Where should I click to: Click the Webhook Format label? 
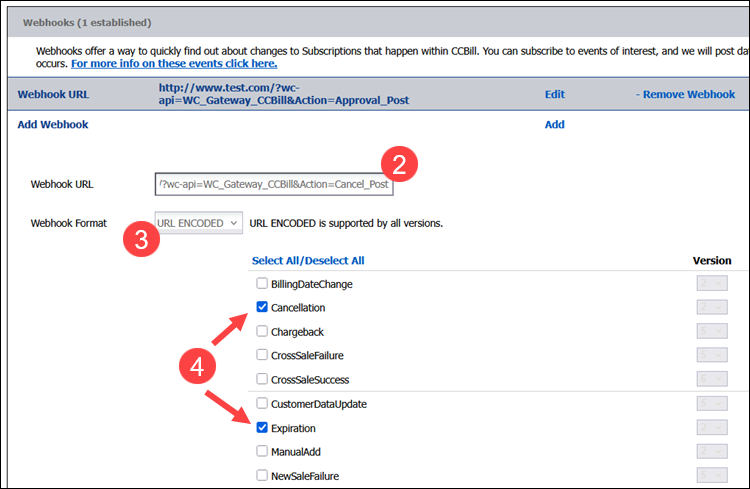(x=69, y=223)
